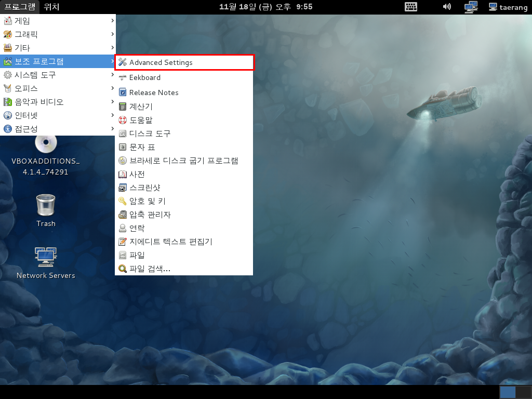This screenshot has width=532, height=399.
Task: Expand the 보조 프로그램 submenu arrow
Action: (112, 61)
